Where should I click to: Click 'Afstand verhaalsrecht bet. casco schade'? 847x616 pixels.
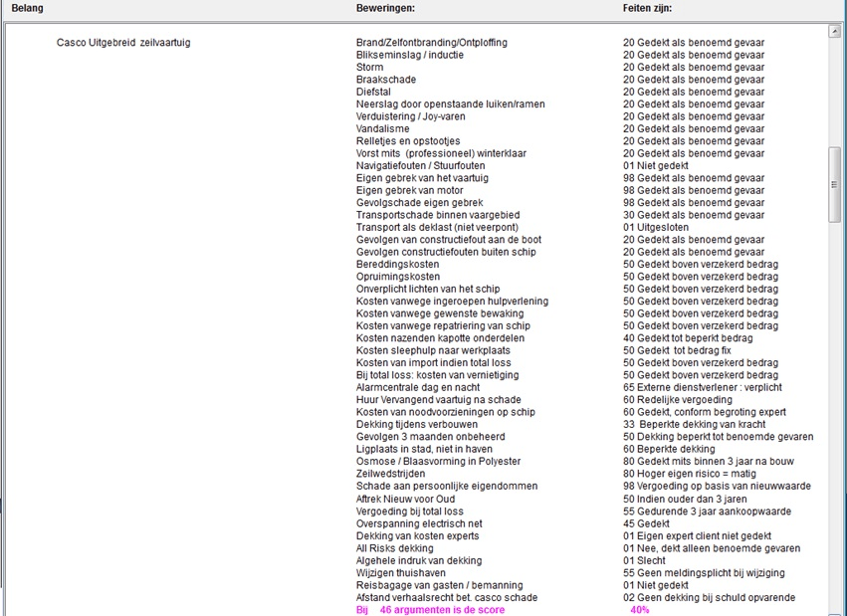click(x=447, y=598)
